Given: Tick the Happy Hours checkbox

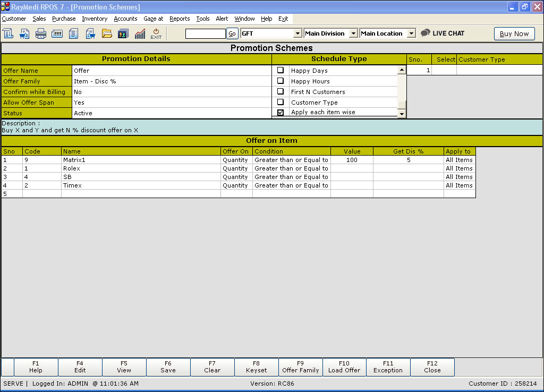Looking at the screenshot, I should pos(280,81).
